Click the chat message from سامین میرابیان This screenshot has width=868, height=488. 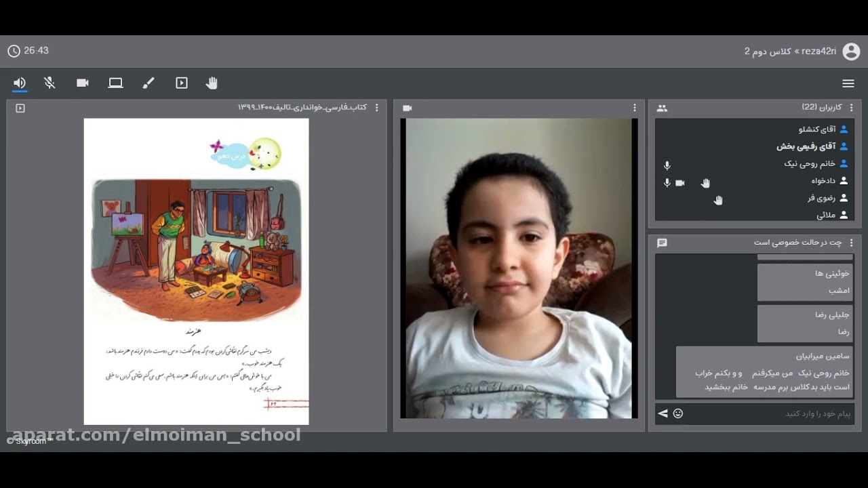[x=764, y=371]
